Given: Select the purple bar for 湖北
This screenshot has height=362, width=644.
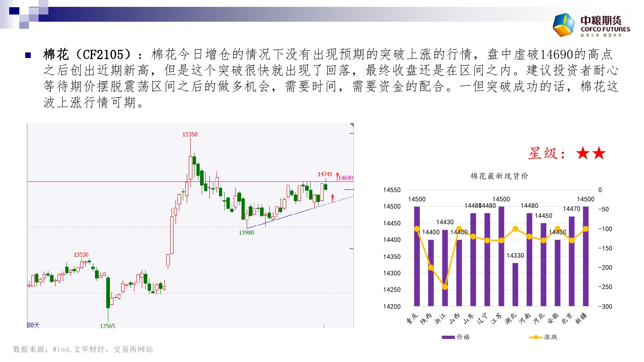Looking at the screenshot, I should click(x=515, y=284).
